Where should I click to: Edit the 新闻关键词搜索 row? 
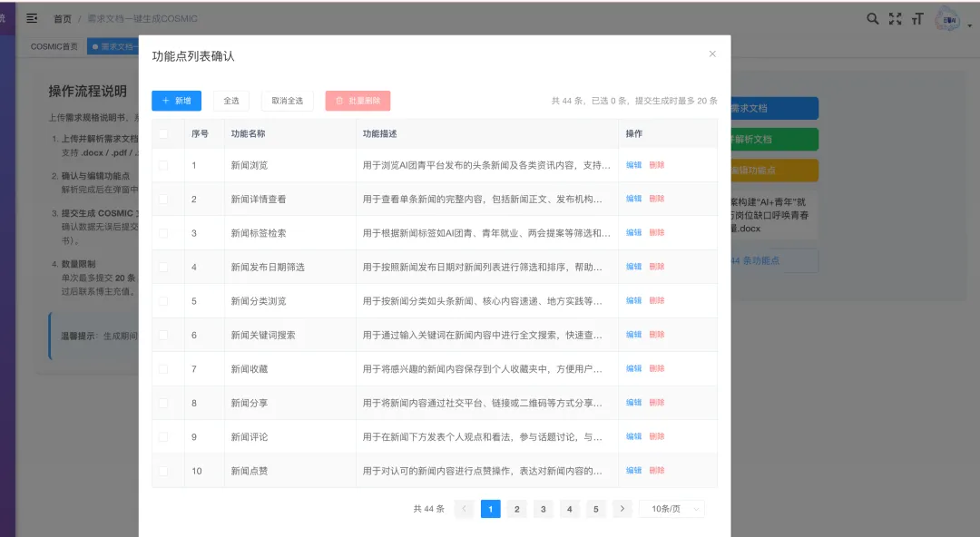pos(633,335)
